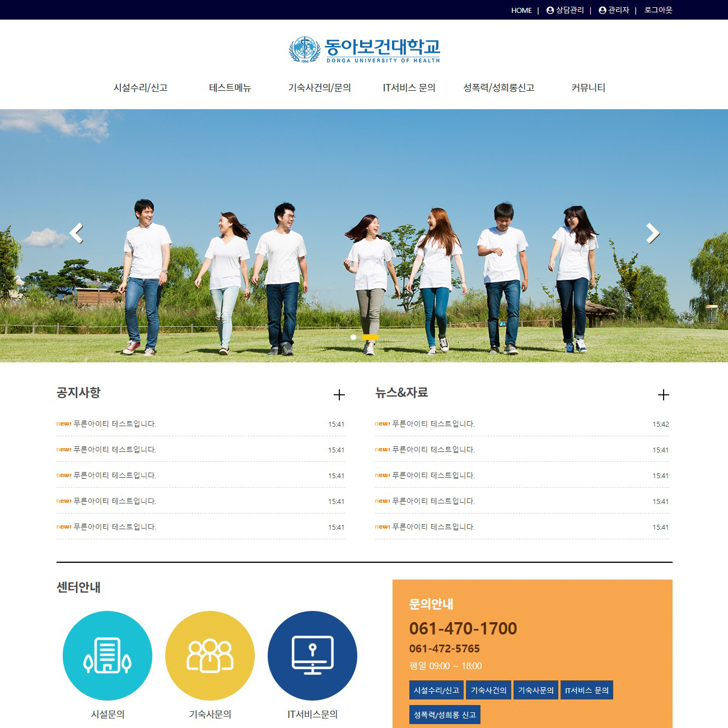Open the 시설문의 teal circle icon

pos(108,655)
